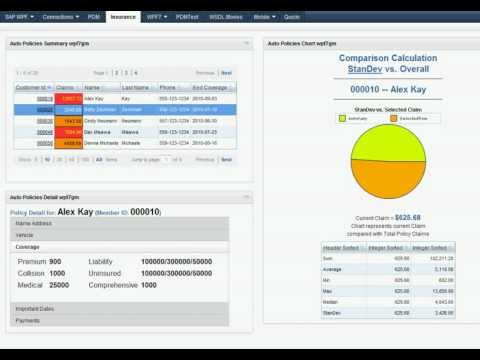The image size is (480, 360).
Task: Click the Comprehensive value 1000
Action: point(149,285)
